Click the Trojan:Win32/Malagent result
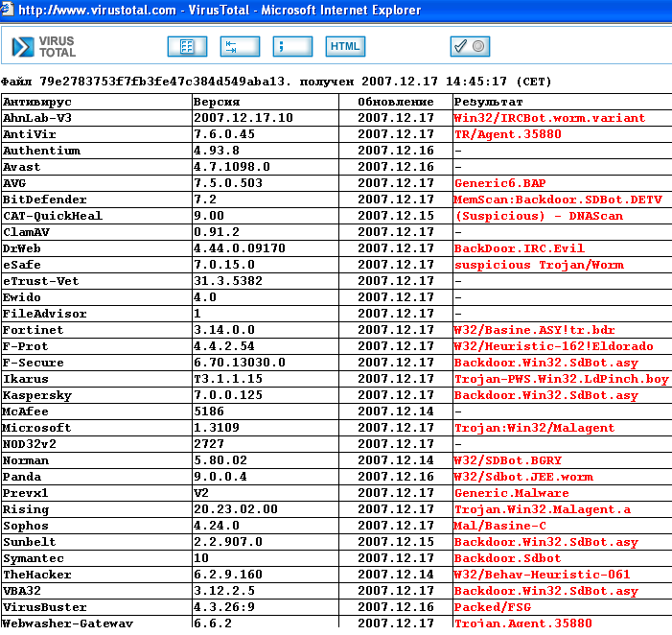Image resolution: width=672 pixels, height=635 pixels. click(535, 428)
